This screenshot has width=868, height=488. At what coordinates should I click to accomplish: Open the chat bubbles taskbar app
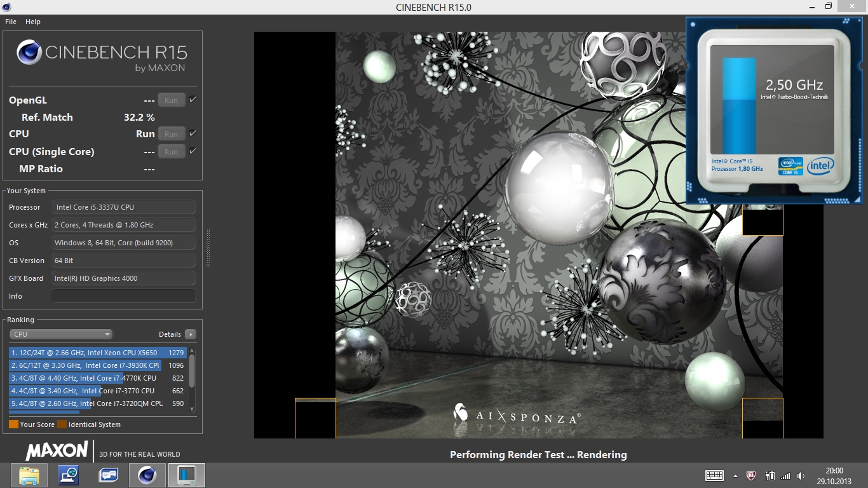pyautogui.click(x=108, y=475)
